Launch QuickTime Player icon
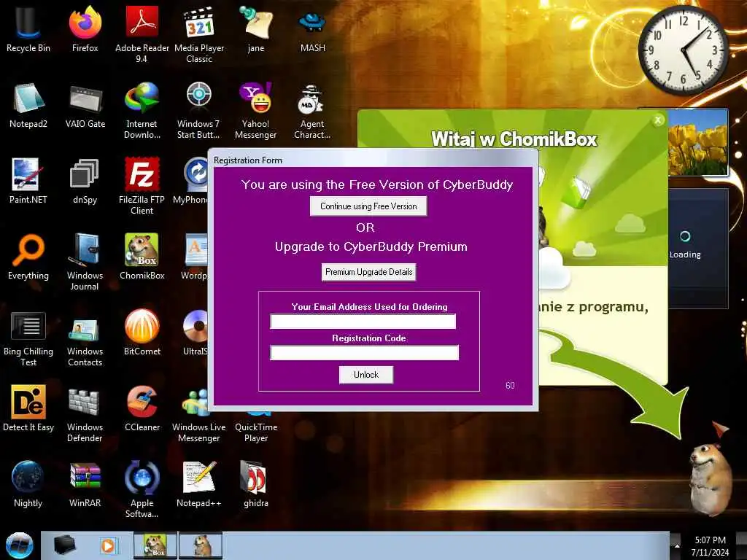 [256, 426]
